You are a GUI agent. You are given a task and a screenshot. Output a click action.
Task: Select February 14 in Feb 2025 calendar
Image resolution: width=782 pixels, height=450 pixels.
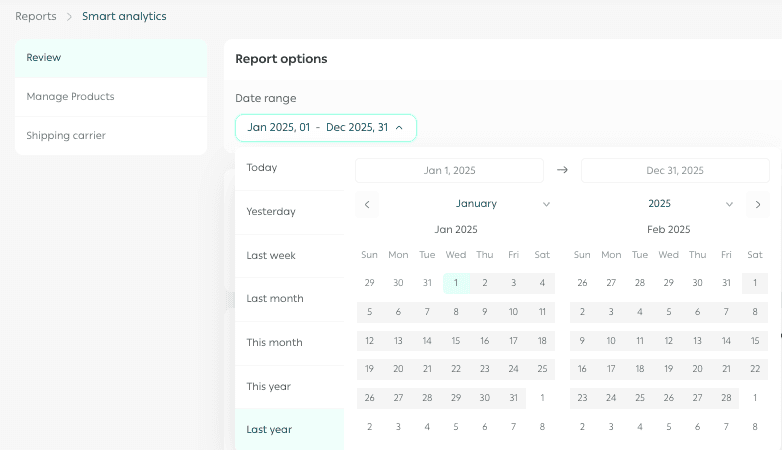(726, 341)
